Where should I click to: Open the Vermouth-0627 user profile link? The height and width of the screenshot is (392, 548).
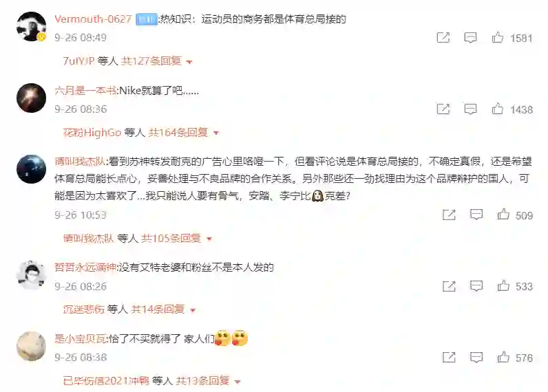pyautogui.click(x=93, y=19)
